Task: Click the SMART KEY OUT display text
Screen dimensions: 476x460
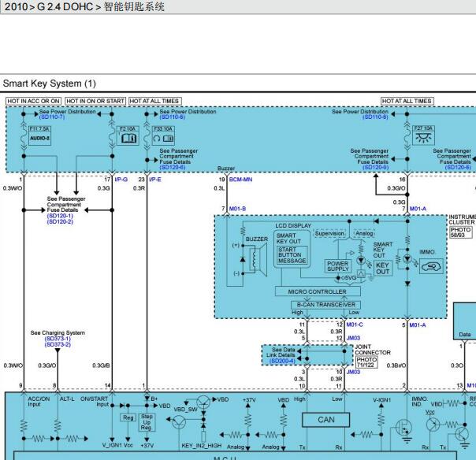Action: [x=288, y=239]
